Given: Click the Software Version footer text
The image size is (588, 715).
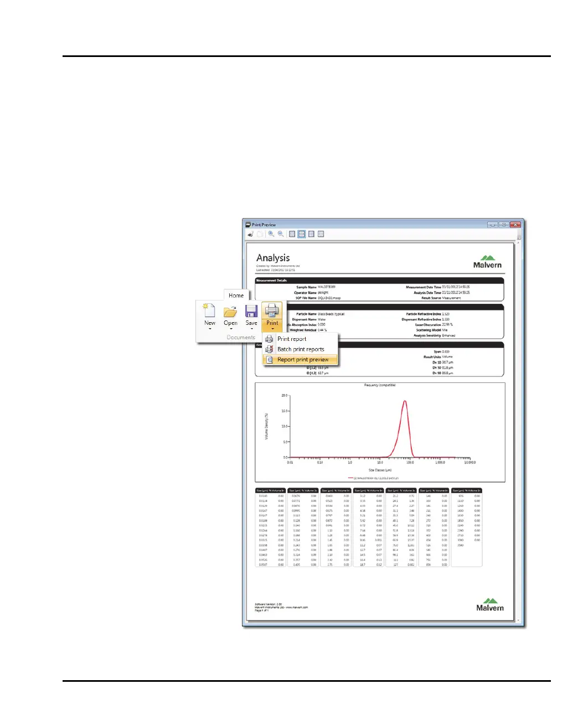Looking at the screenshot, I should click(269, 604).
